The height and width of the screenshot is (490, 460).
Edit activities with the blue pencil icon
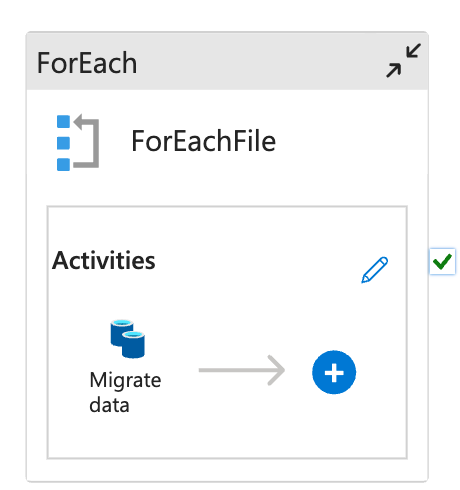375,270
